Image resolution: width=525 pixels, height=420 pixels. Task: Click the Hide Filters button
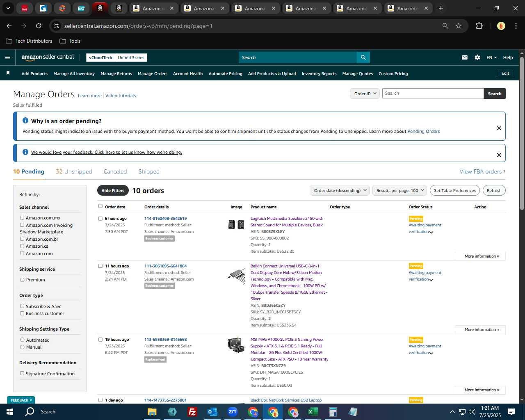tap(113, 190)
